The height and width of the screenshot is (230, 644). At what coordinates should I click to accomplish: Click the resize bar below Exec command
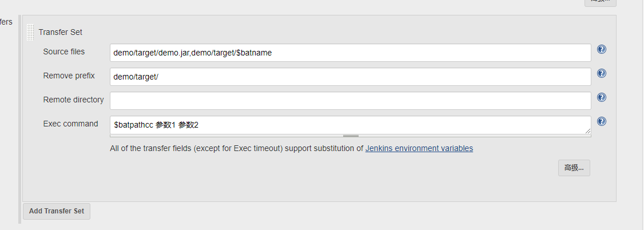[x=351, y=136]
